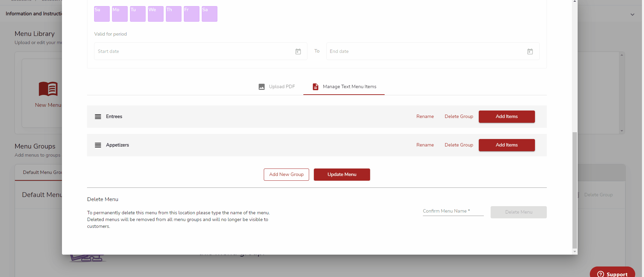Screen dimensions: 644x277
Task: Delete the Entrees group
Action: [x=459, y=116]
